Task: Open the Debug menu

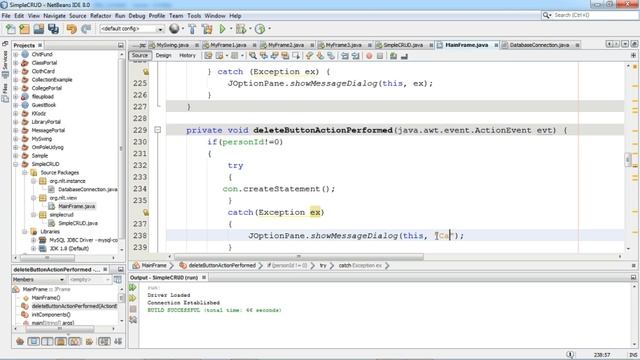Action: [x=137, y=16]
